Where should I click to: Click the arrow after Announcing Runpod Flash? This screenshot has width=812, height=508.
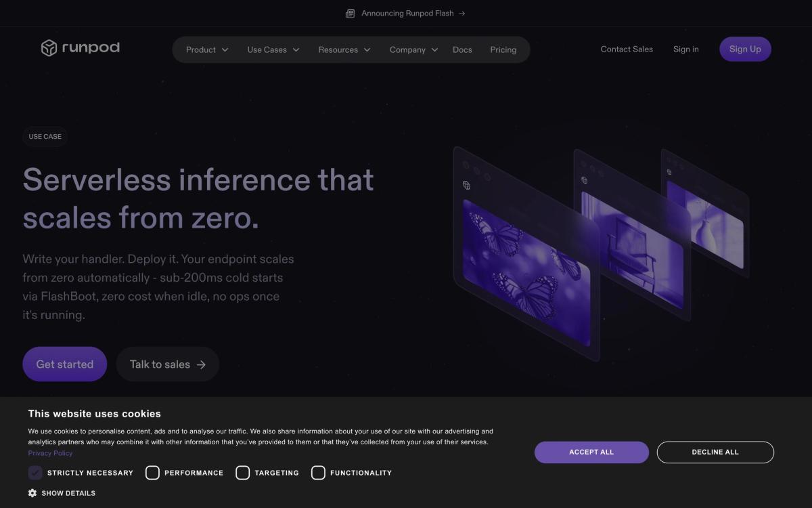pyautogui.click(x=461, y=14)
